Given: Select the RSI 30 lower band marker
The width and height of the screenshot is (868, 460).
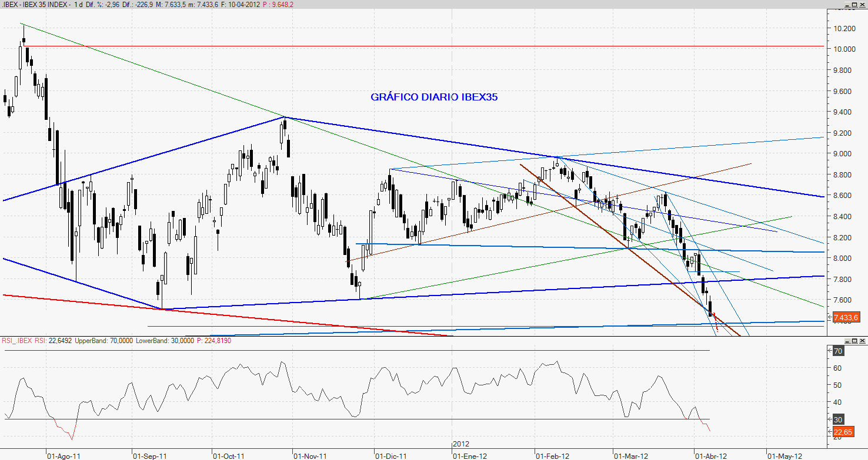Looking at the screenshot, I should pos(839,419).
